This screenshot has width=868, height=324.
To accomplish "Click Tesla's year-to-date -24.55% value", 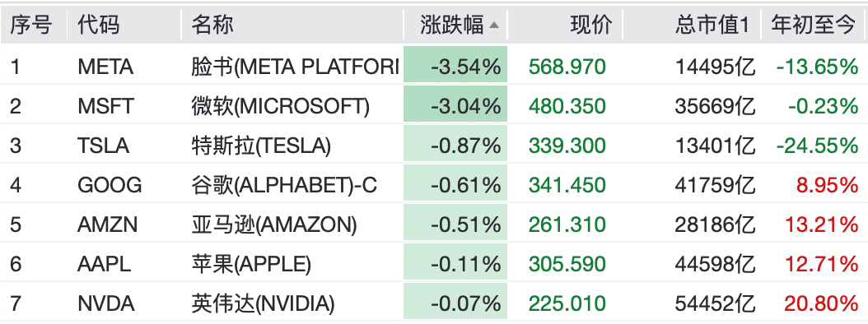I will click(x=817, y=146).
